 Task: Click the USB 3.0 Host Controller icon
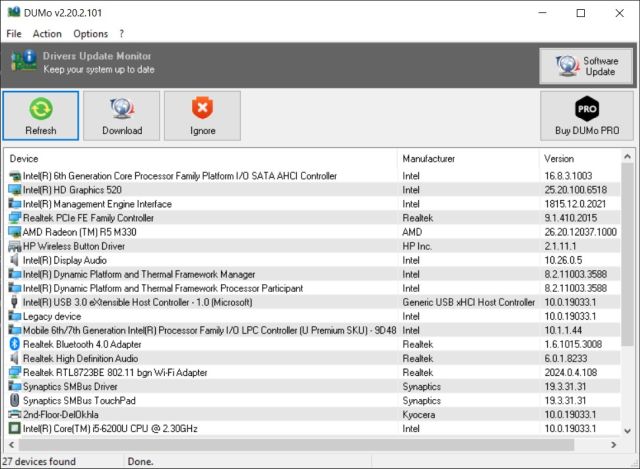(x=15, y=302)
